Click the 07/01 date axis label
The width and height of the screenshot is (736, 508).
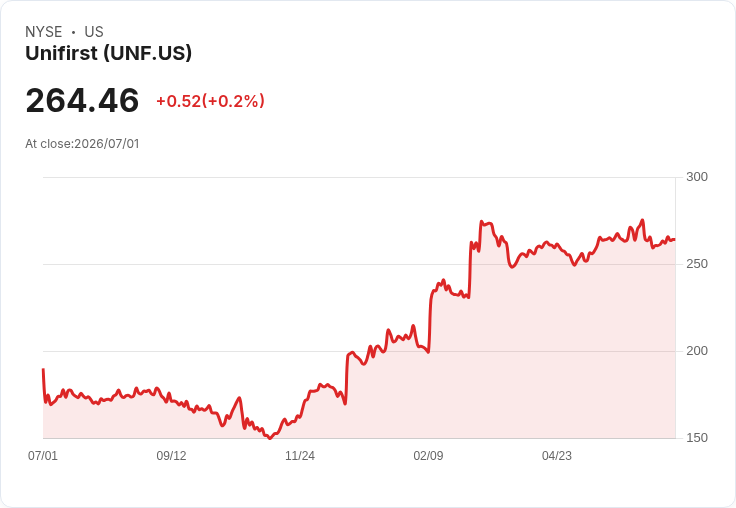[43, 455]
